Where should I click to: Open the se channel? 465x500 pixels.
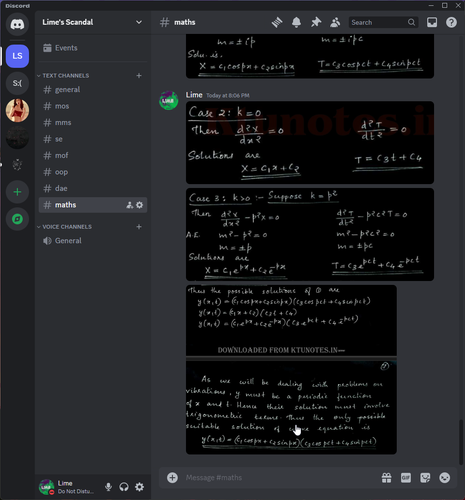click(93, 139)
